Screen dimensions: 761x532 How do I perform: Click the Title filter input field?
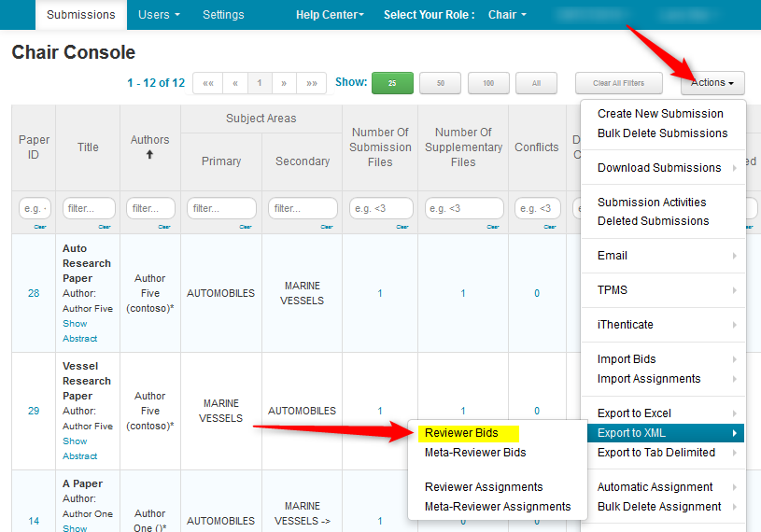coord(89,208)
